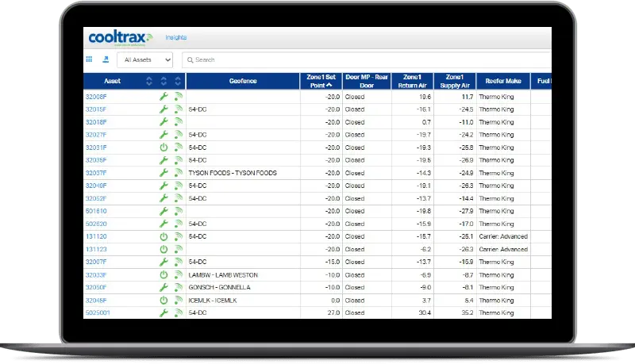Click the signal icon in row 131123

178,249
